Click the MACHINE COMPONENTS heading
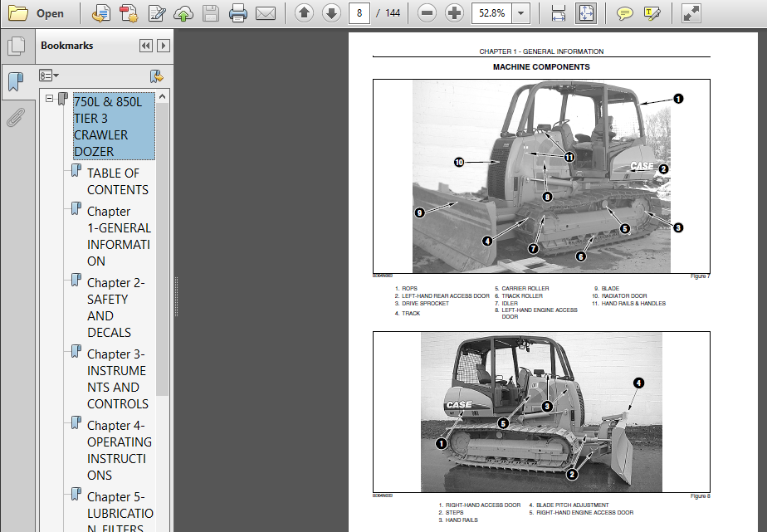Viewport: 767px width, 532px height. [x=541, y=67]
